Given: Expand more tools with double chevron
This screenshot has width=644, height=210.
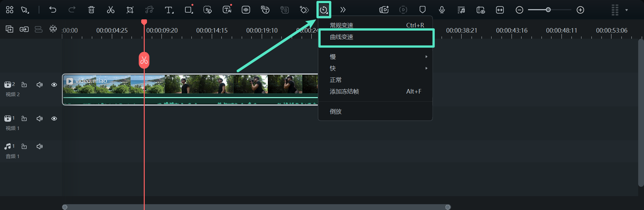Looking at the screenshot, I should (x=343, y=10).
